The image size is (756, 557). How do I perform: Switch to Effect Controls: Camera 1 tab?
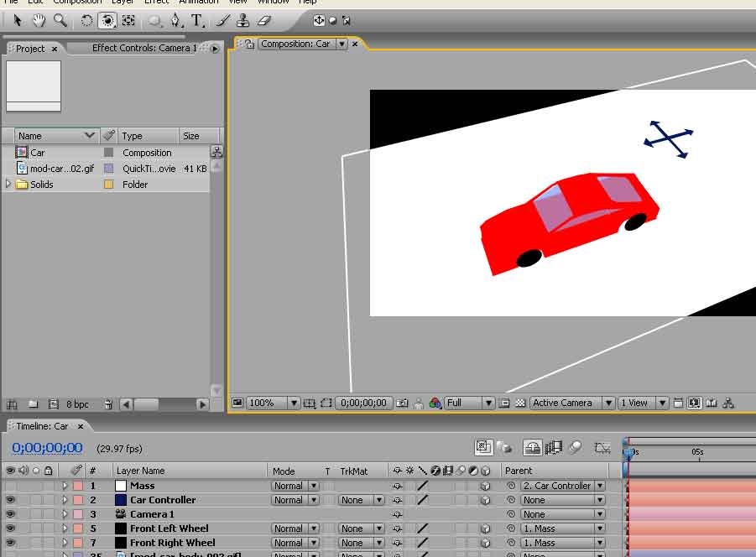point(143,49)
